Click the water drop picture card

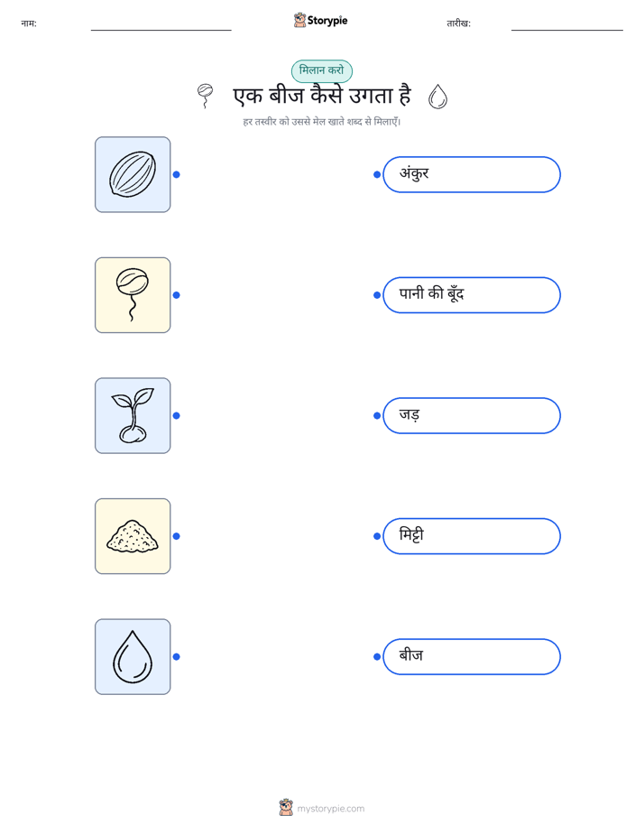click(x=133, y=657)
